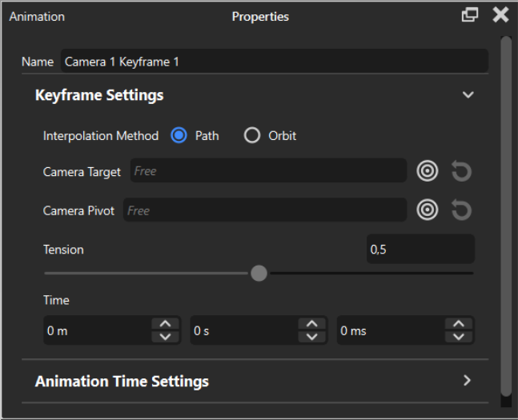Undock the Properties panel window
This screenshot has height=420, width=518.
click(470, 15)
